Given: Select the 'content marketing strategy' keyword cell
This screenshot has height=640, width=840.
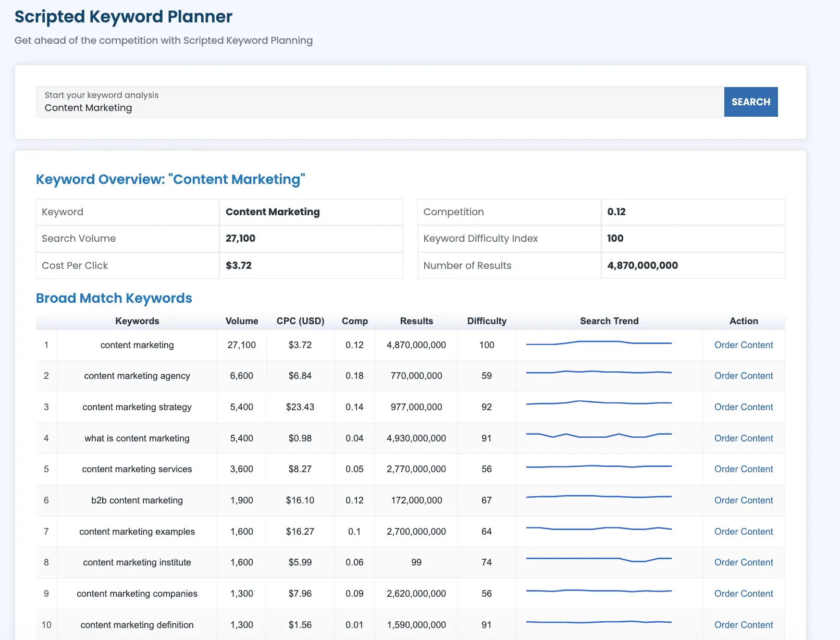Looking at the screenshot, I should point(137,407).
